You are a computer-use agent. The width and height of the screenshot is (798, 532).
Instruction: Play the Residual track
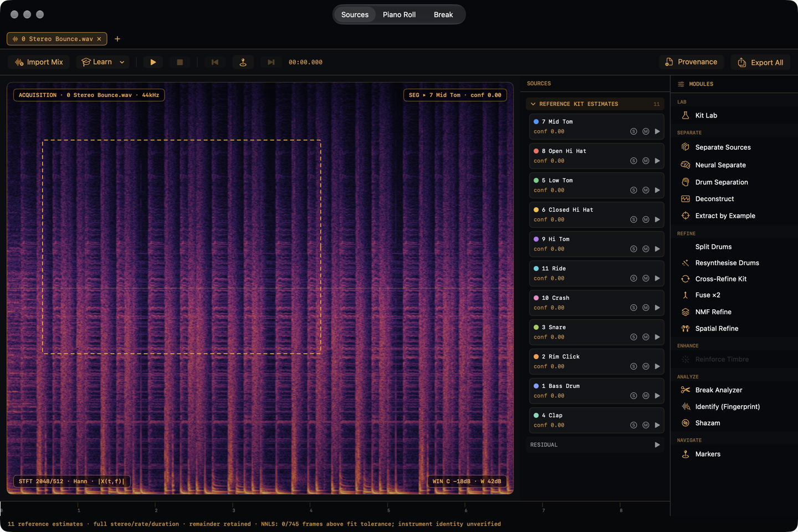tap(657, 445)
